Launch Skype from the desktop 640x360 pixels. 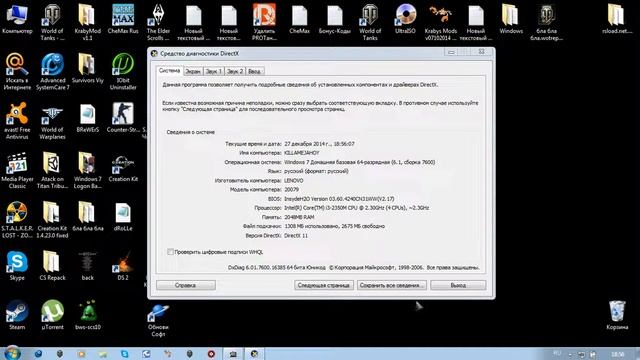tap(17, 266)
